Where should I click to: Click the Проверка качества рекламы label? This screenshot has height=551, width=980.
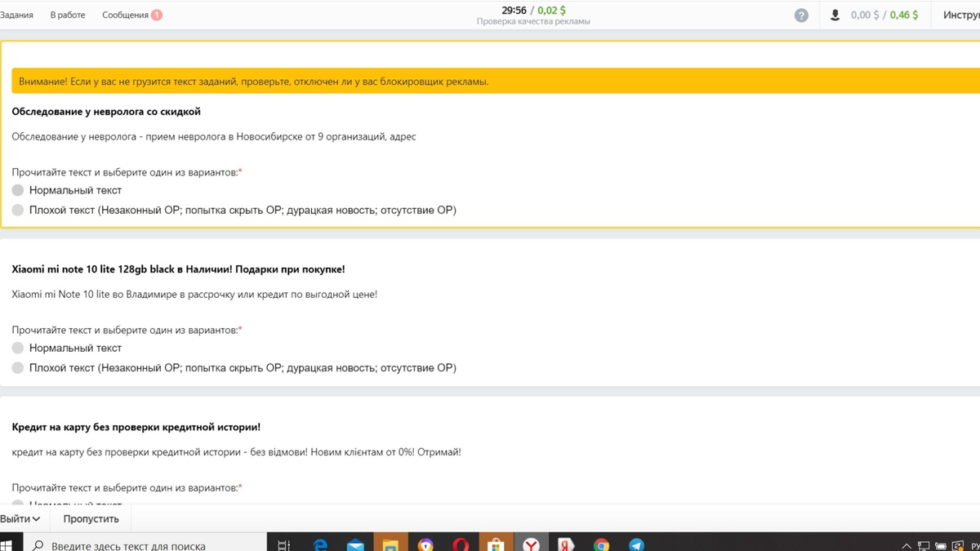coord(533,21)
